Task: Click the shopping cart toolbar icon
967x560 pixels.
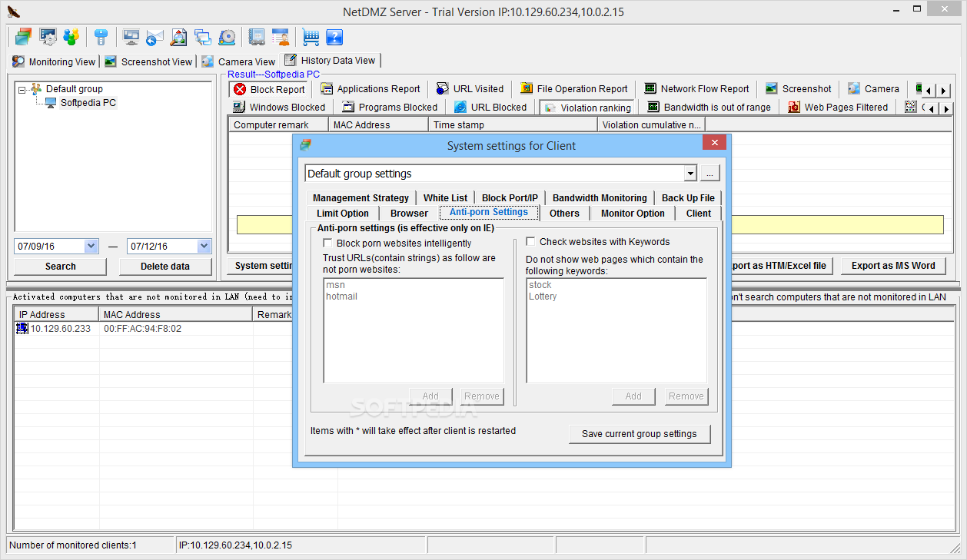Action: (x=311, y=36)
